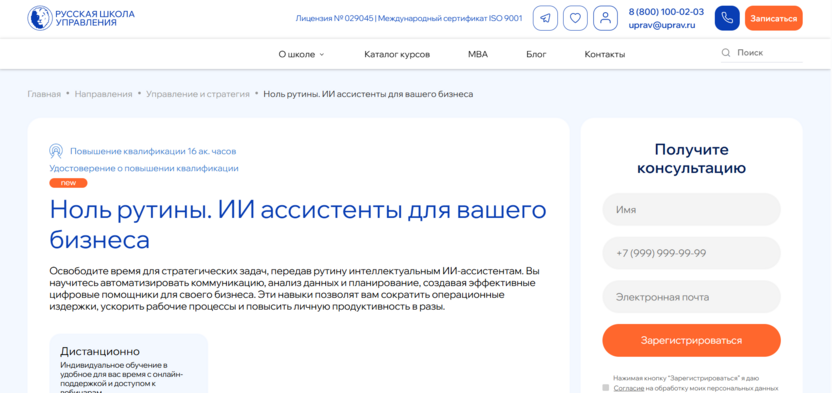832x393 pixels.
Task: Click the phone number +7 (999) field
Action: [x=691, y=253]
